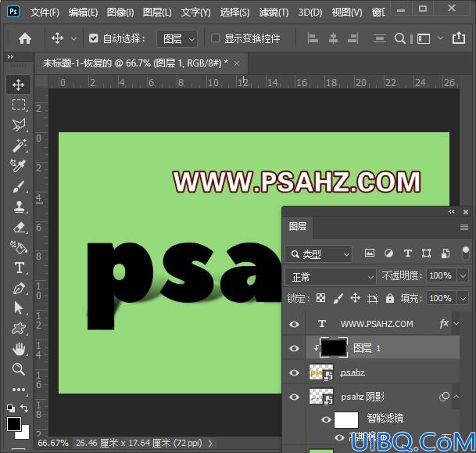Image resolution: width=476 pixels, height=453 pixels.
Task: Hide the WWW.PSAHZ.COM text layer
Action: pos(294,324)
